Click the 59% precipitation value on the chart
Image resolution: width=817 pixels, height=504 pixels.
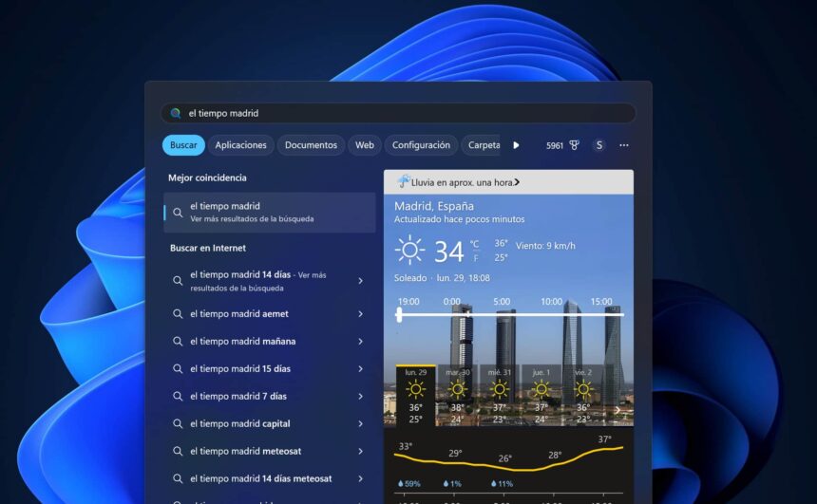pyautogui.click(x=409, y=484)
